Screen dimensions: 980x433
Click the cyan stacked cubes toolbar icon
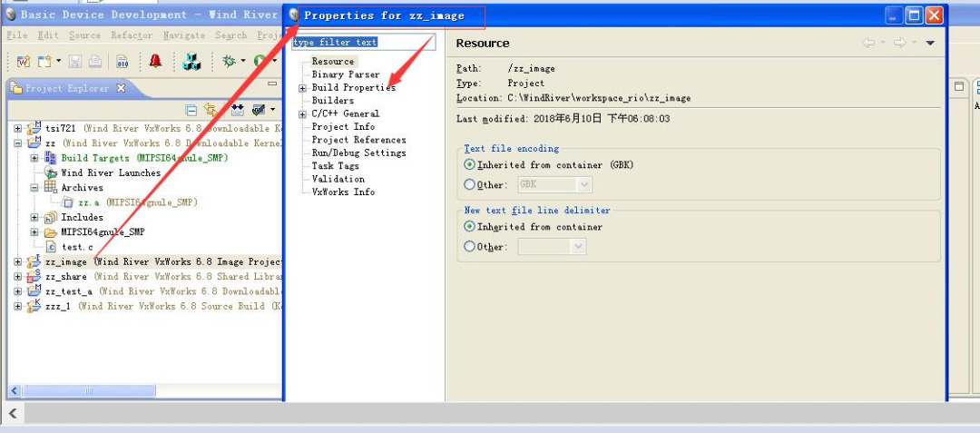pos(191,61)
